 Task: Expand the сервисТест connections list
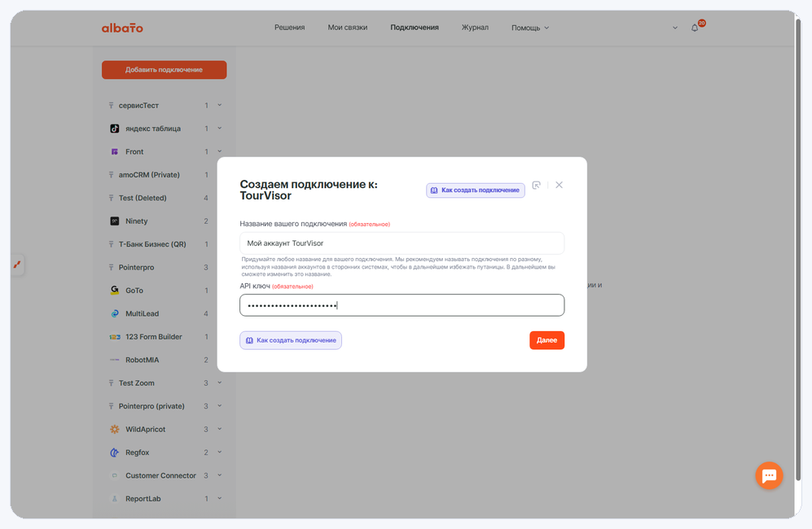pos(220,105)
